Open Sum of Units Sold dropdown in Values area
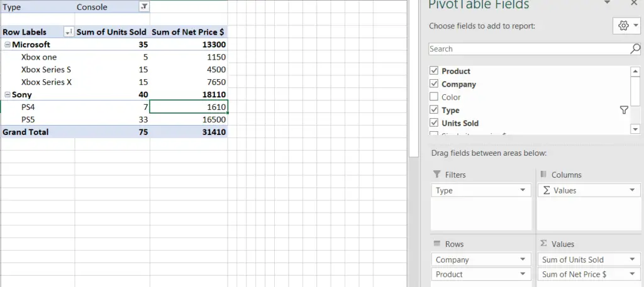 point(632,259)
